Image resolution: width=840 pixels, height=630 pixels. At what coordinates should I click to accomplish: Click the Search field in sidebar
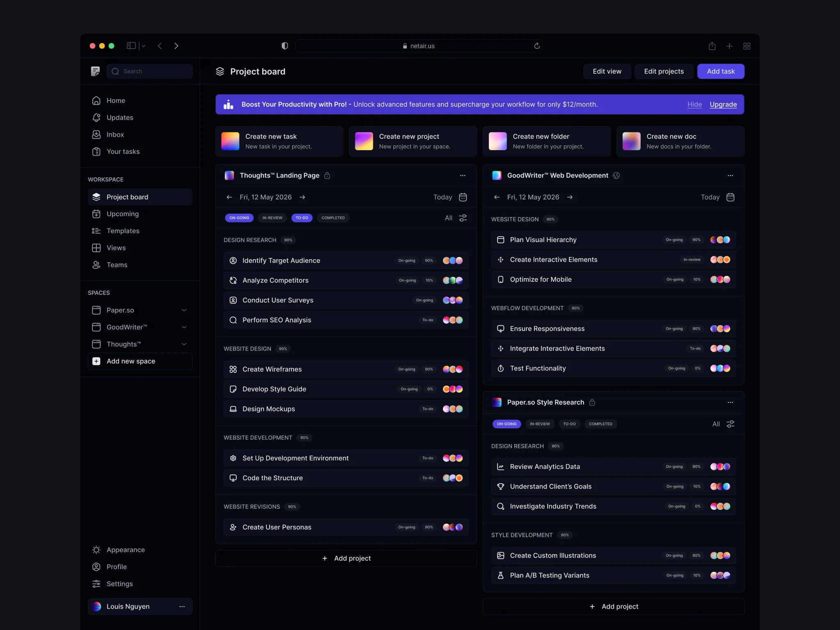point(149,71)
